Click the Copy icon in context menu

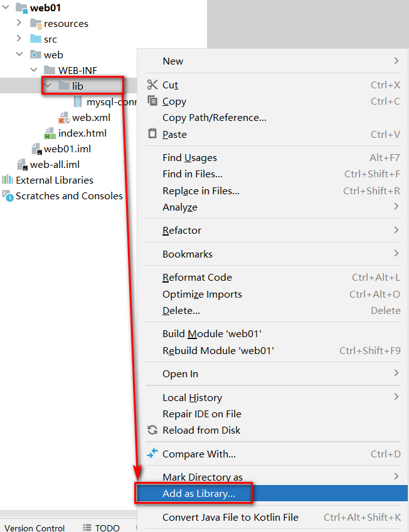(152, 101)
